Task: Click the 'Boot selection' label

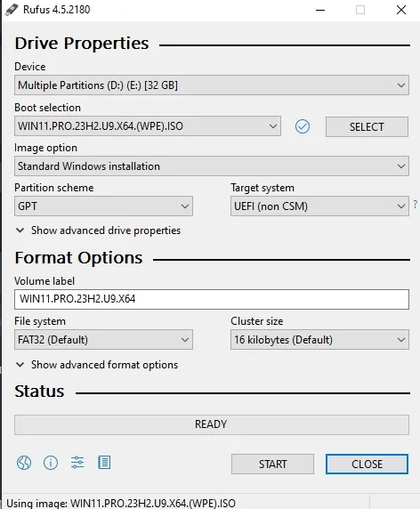Action: pos(48,108)
